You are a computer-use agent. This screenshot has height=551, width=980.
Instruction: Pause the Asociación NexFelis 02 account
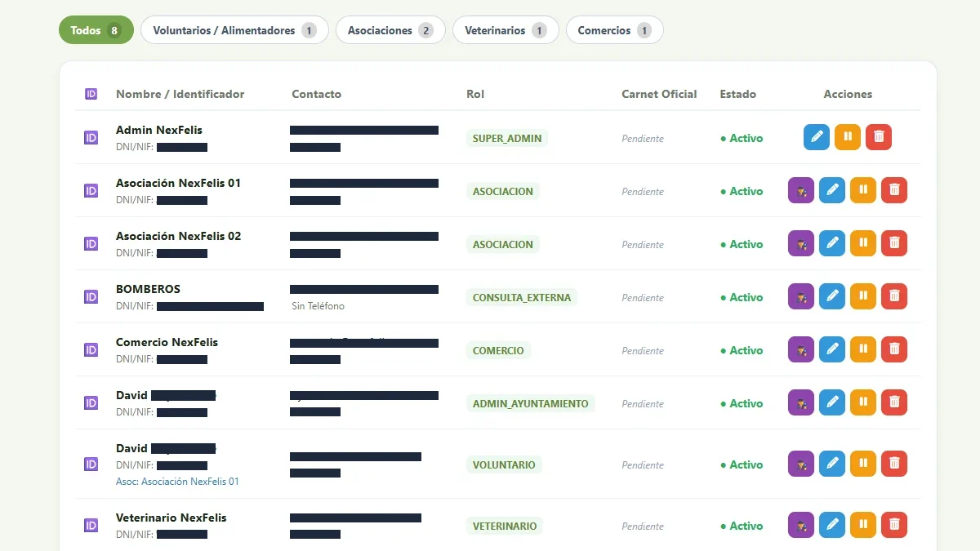[x=863, y=243]
